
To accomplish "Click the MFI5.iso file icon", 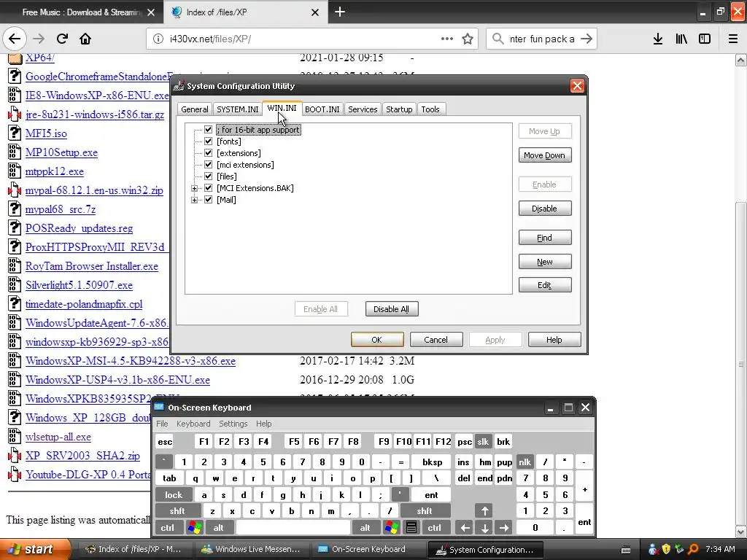I will [15, 133].
